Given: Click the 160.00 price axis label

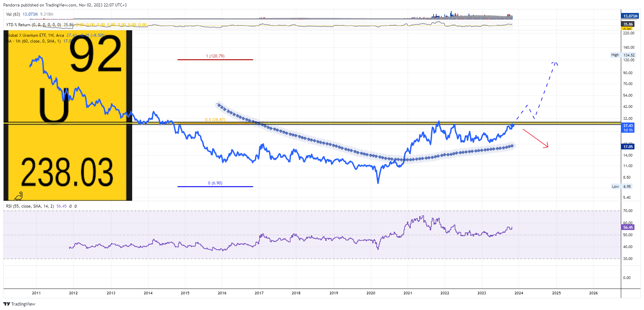Looking at the screenshot, I should [x=629, y=48].
